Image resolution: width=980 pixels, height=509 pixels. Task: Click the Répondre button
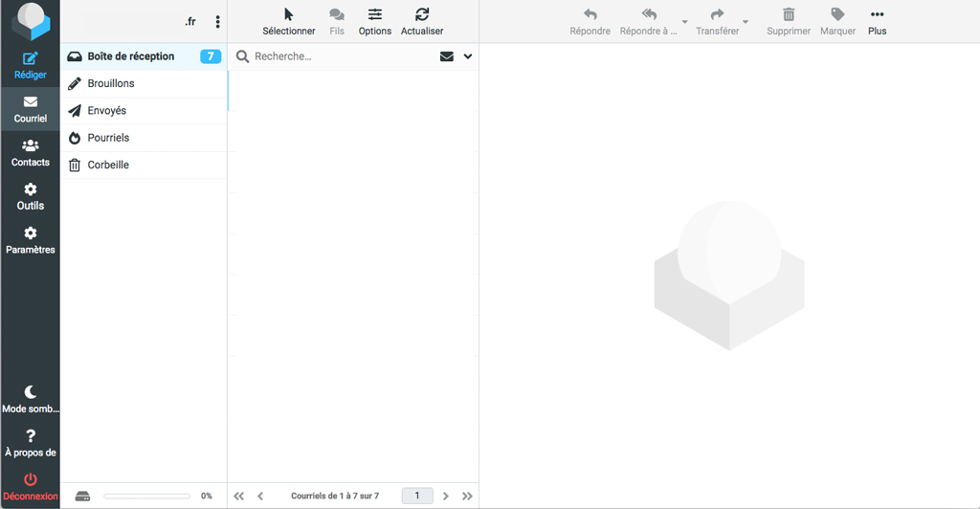(x=590, y=22)
